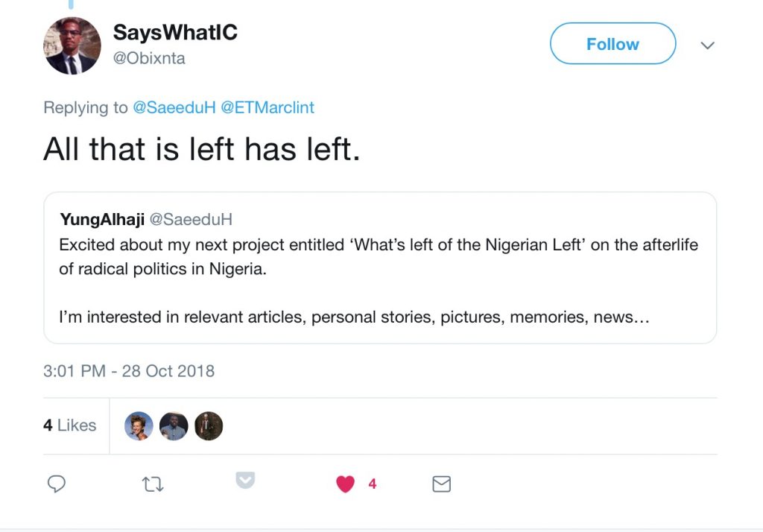Open the @SaeeduH mention in Replying to
This screenshot has height=532, width=763.
click(x=174, y=107)
